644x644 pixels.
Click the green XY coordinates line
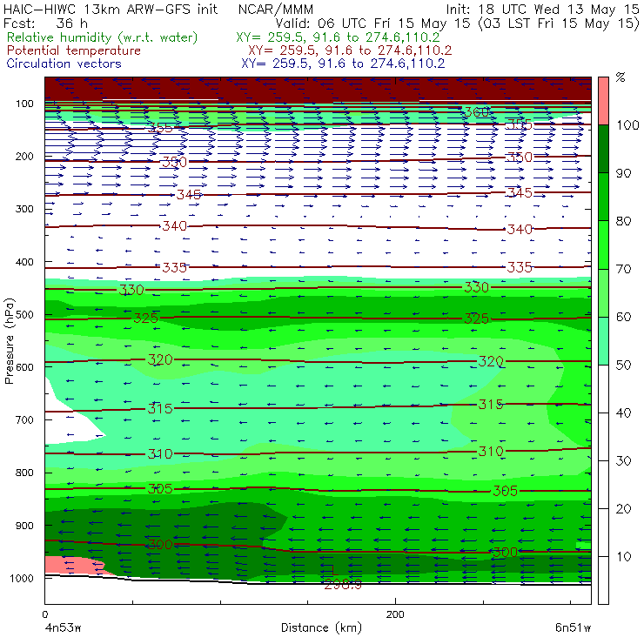point(338,37)
